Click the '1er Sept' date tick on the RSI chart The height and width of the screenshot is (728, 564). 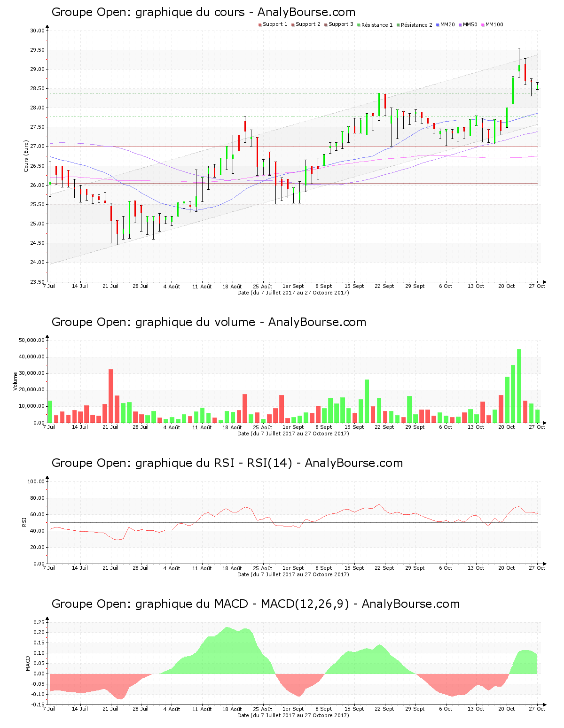tap(293, 568)
